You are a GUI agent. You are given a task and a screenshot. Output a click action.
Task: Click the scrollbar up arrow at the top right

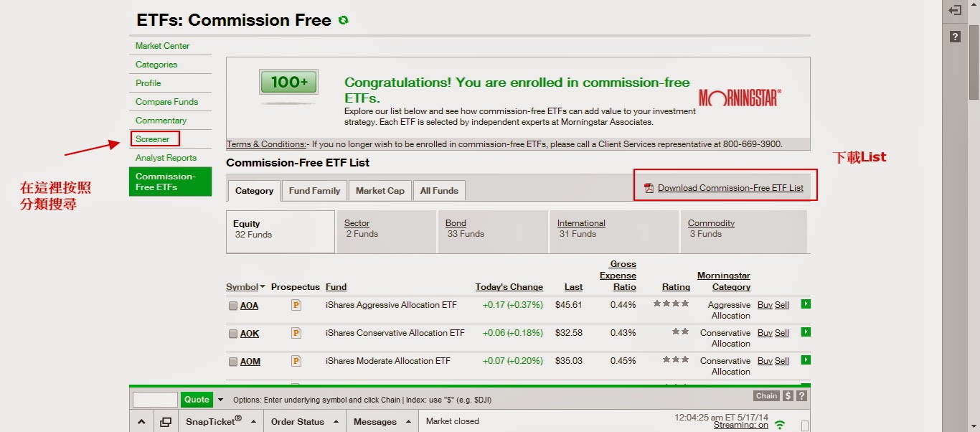tap(974, 5)
